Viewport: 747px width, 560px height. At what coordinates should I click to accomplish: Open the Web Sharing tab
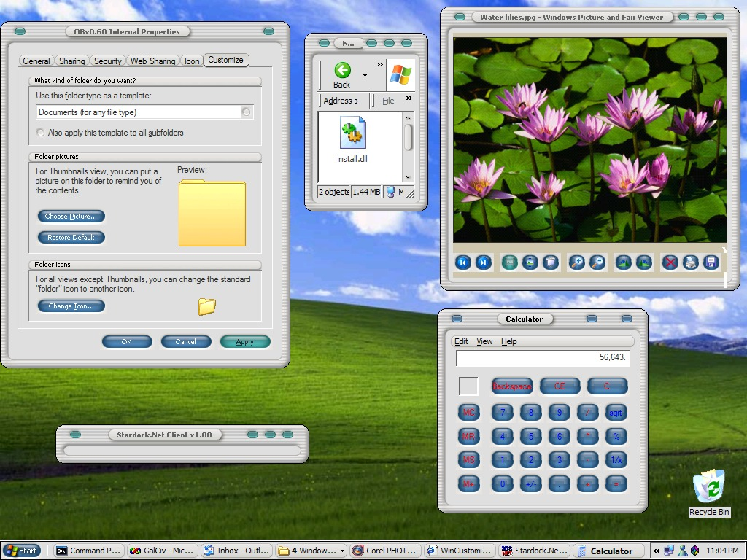click(x=153, y=61)
